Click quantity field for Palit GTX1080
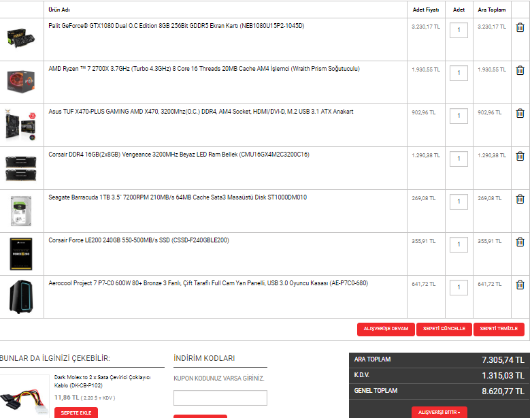The image size is (532, 418). coord(459,31)
